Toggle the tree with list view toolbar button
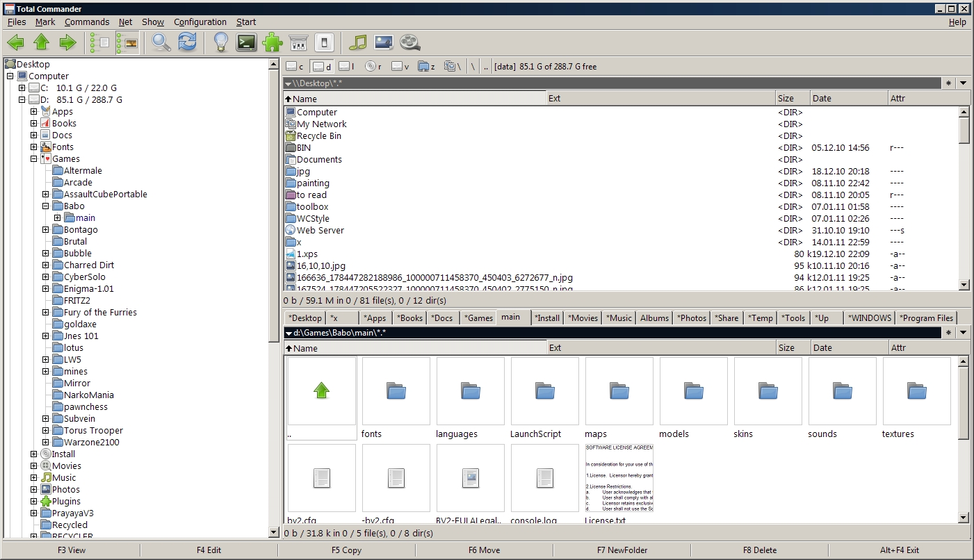 101,43
